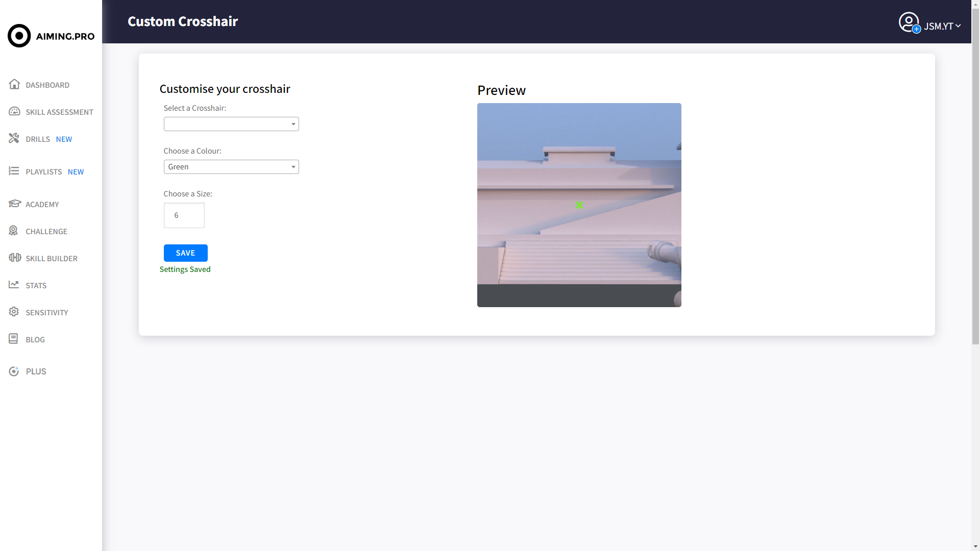The image size is (980, 551).
Task: Click the crosshair preview thumbnail
Action: pyautogui.click(x=579, y=205)
